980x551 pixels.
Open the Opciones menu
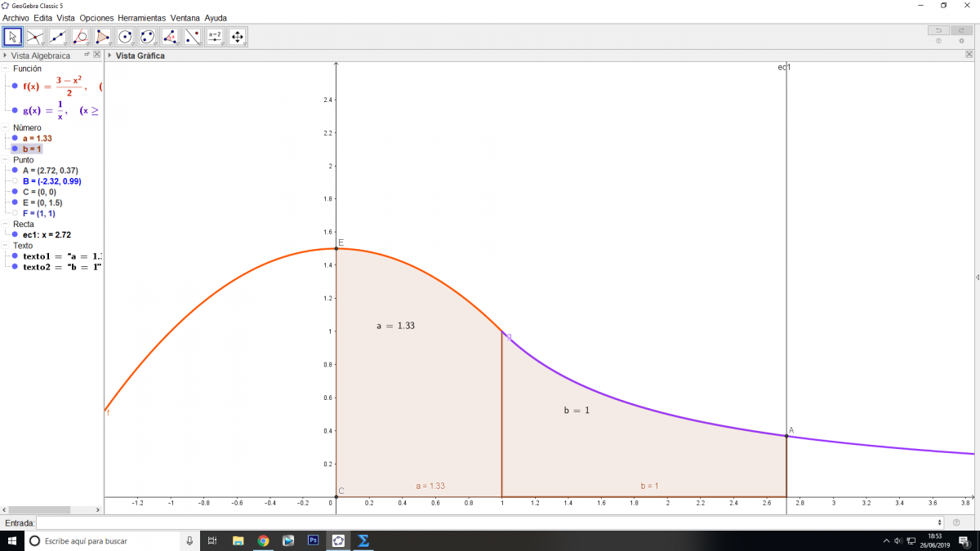96,17
